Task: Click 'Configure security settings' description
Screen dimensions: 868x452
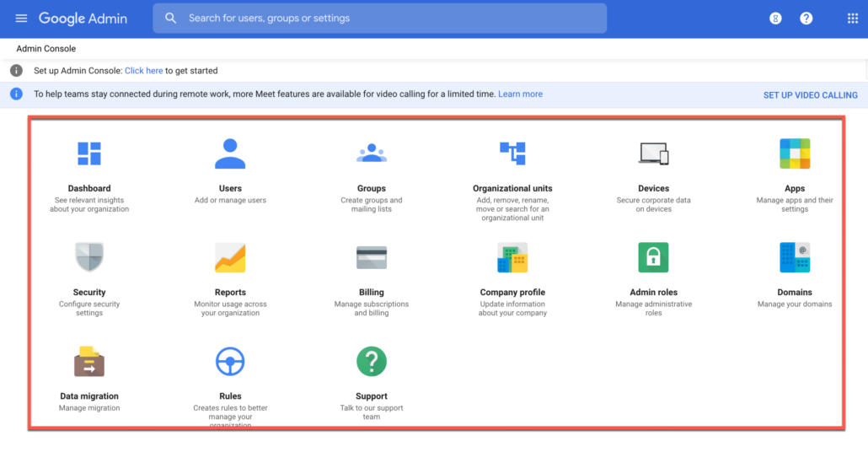Action: tap(89, 309)
